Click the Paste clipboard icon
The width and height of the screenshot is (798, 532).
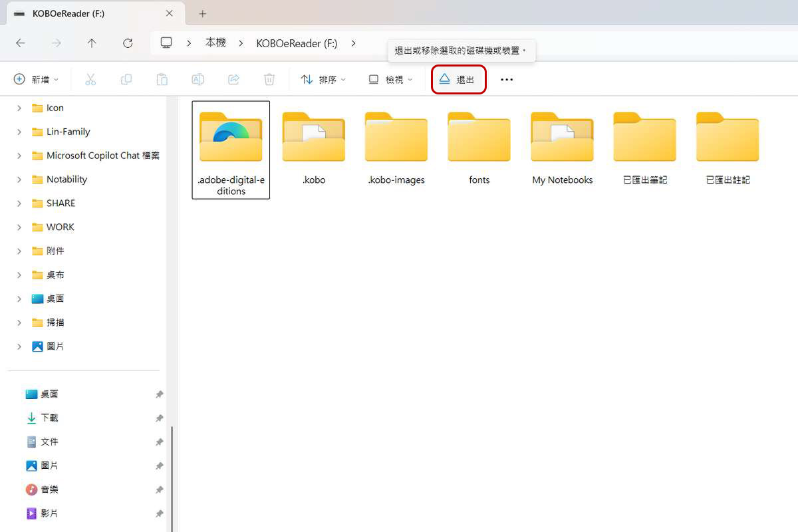162,80
